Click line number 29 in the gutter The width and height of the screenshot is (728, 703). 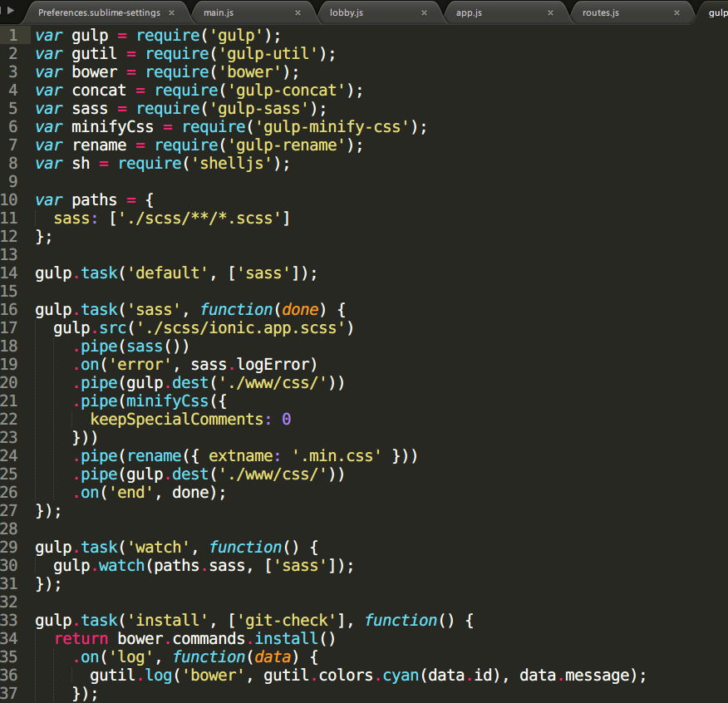(x=9, y=547)
